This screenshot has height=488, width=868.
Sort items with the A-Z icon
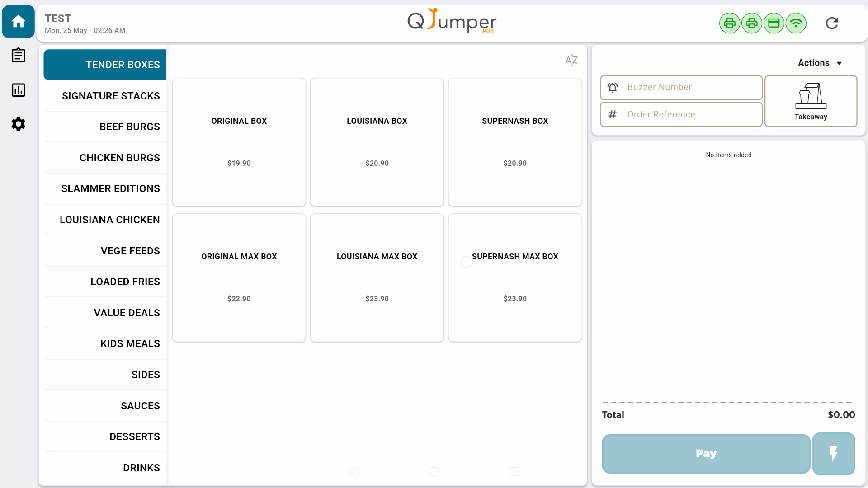click(x=571, y=60)
